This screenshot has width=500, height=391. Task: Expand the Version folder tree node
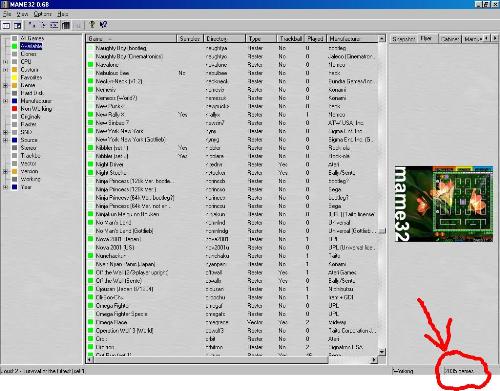pyautogui.click(x=5, y=171)
